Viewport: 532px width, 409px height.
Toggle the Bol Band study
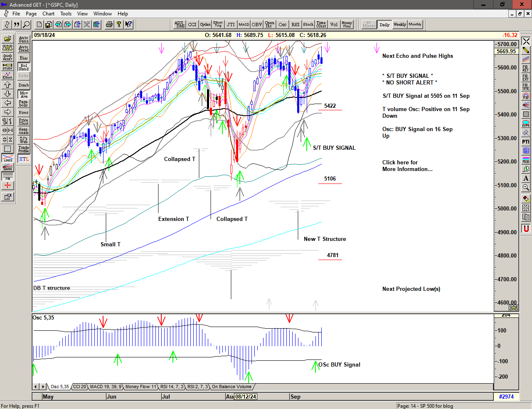click(24, 67)
